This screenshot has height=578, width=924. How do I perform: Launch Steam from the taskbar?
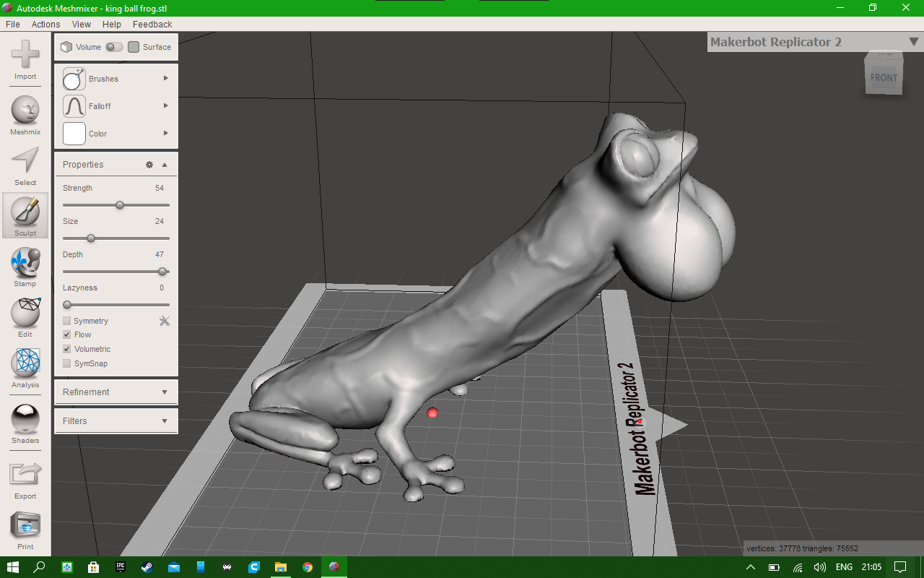pyautogui.click(x=147, y=567)
